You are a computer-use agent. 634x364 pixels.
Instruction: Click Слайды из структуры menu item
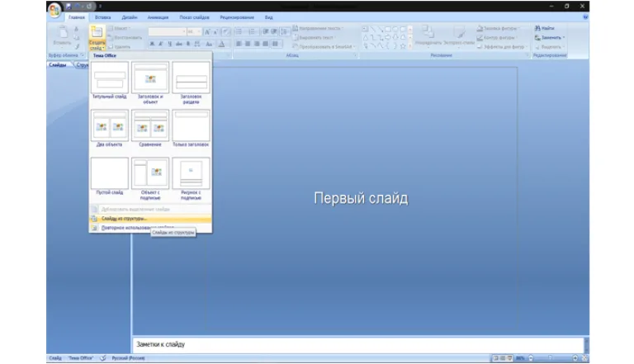pos(150,219)
